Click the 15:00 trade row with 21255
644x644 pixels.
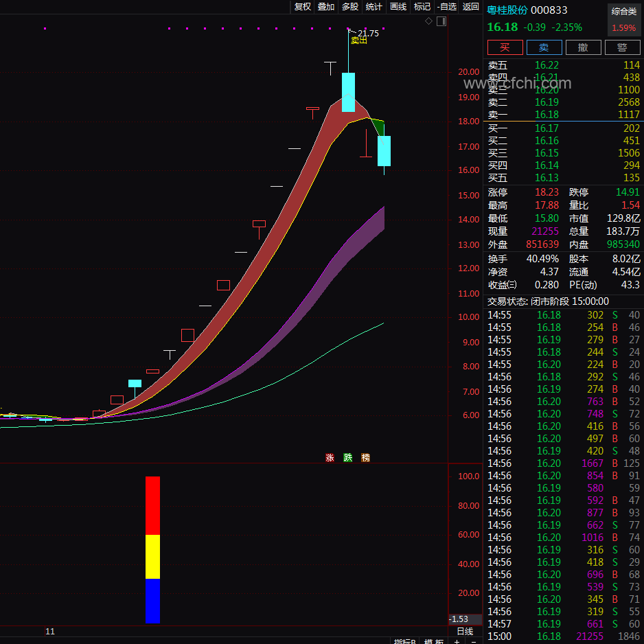click(564, 636)
